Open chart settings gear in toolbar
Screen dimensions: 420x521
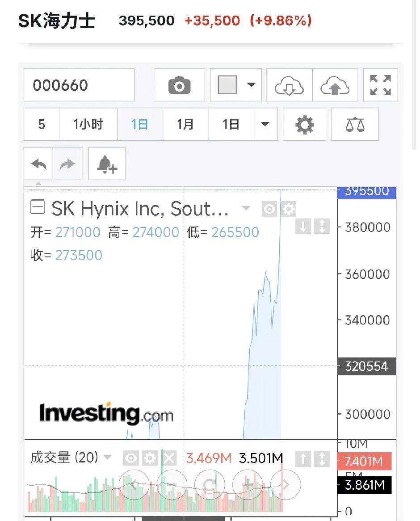(305, 124)
